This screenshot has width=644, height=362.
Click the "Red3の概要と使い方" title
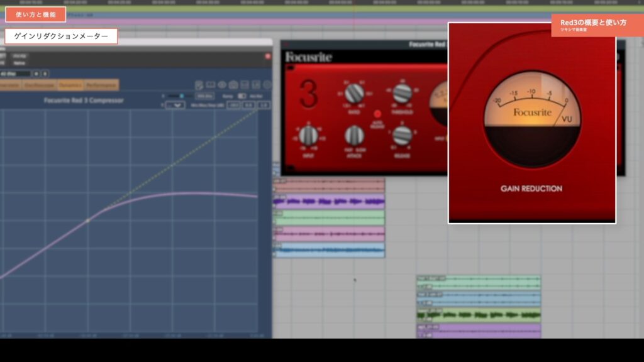pos(594,23)
